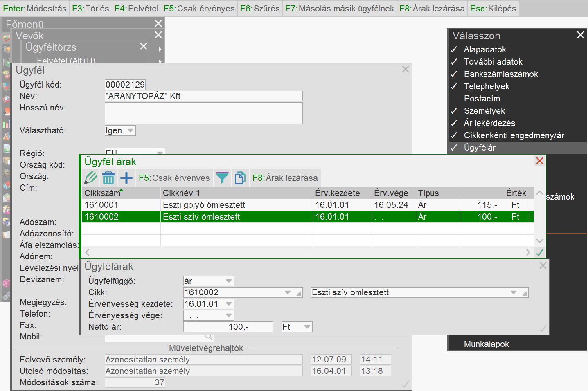Click the pencil edit icon in Ügyfél árak
588x391 pixels.
(90, 178)
